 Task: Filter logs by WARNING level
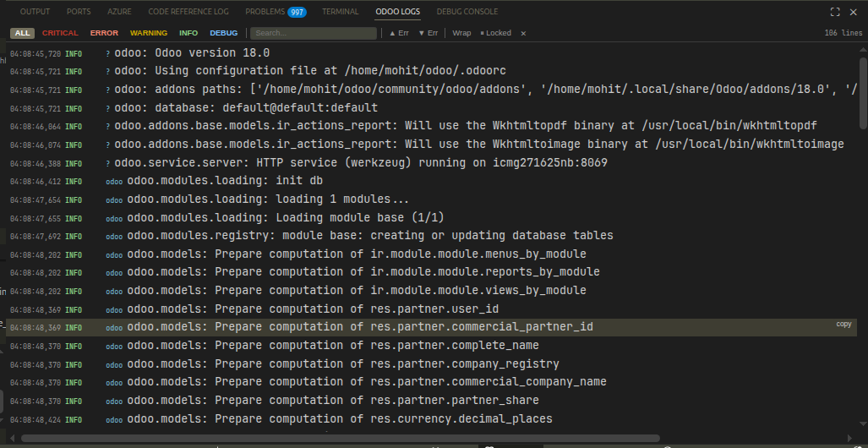149,33
